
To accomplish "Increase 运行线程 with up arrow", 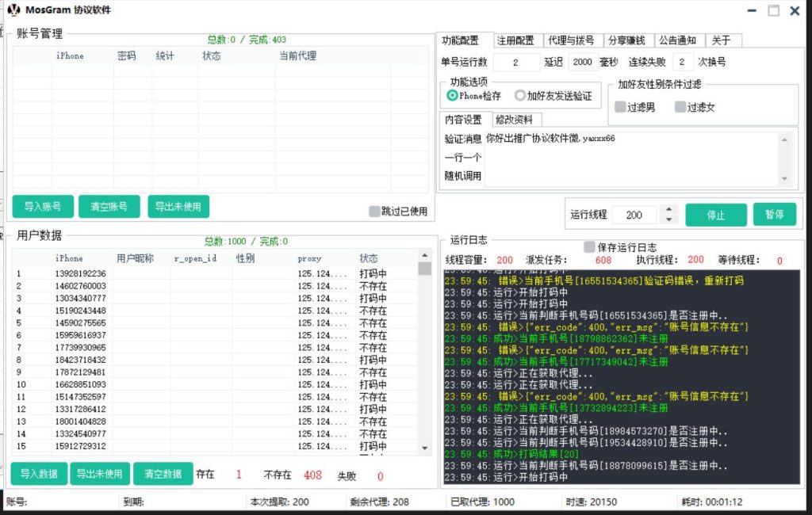I will coord(668,210).
